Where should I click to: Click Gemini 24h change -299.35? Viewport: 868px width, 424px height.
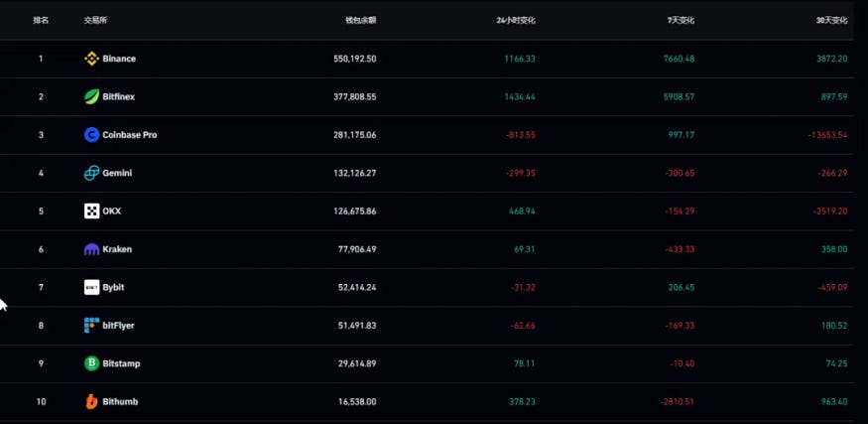[521, 173]
